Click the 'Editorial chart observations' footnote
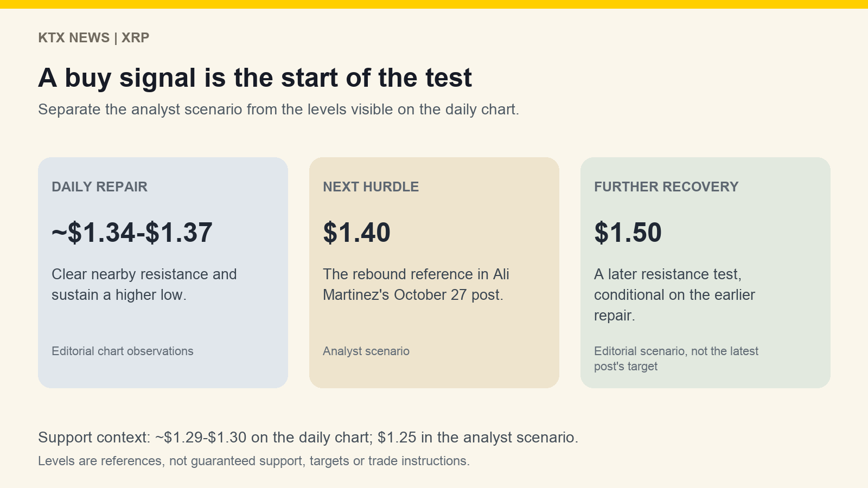Screen dimensions: 868x488 [x=123, y=351]
